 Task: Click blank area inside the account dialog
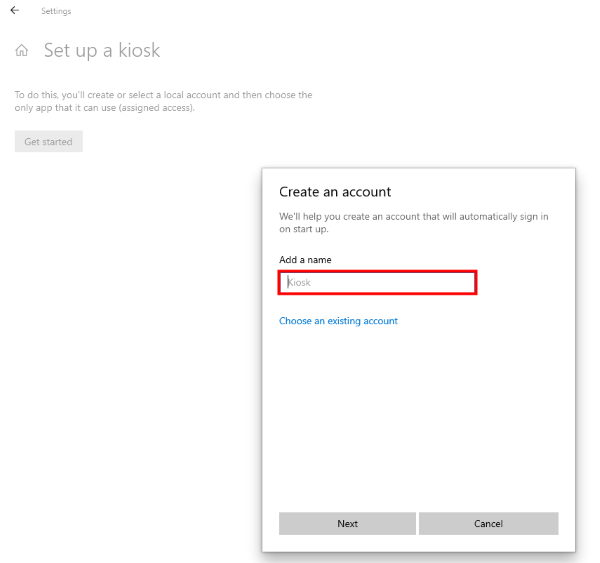pyautogui.click(x=417, y=420)
